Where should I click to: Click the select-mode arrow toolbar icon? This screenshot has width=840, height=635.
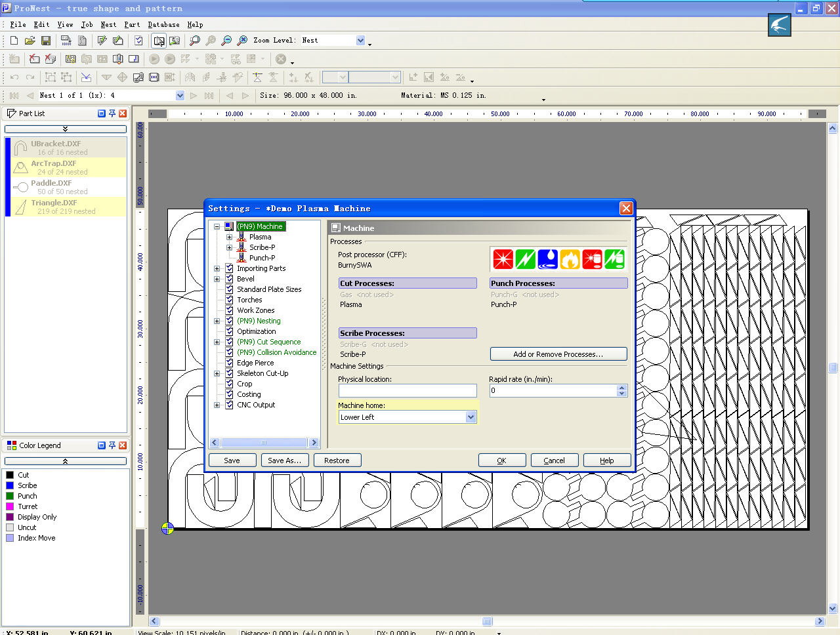(x=159, y=41)
